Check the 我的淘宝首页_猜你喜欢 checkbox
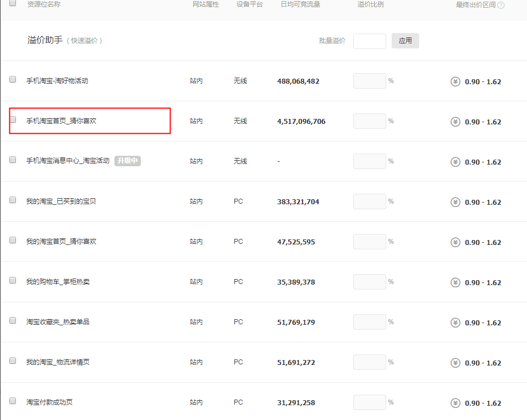Image resolution: width=527 pixels, height=420 pixels. coord(13,240)
